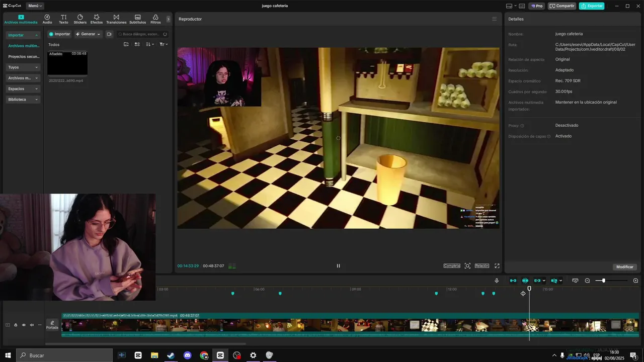Click the Disposición de capas info icon
644x362 pixels.
coord(548,136)
